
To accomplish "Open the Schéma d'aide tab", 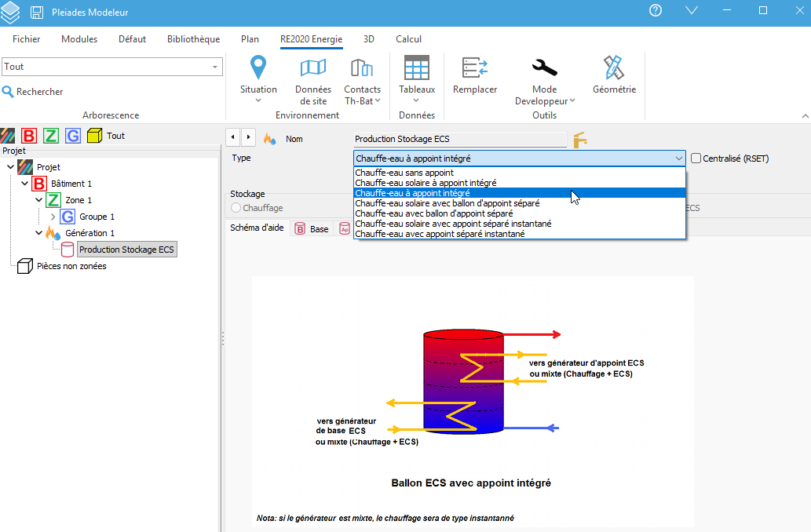I will (x=257, y=228).
